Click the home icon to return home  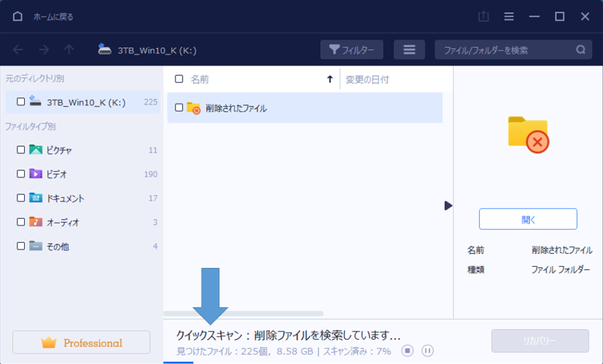[x=16, y=16]
